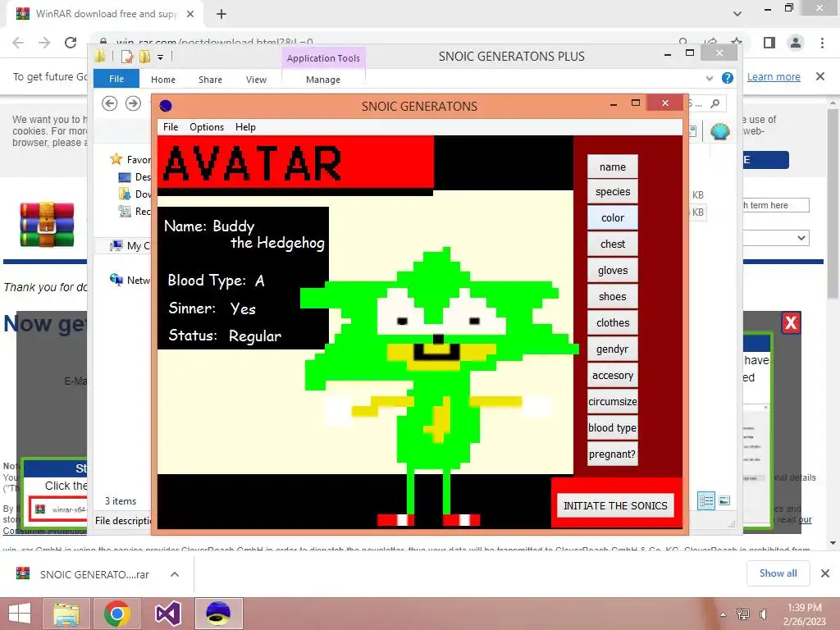Expand the Explorer ribbon chevron
Screen dimensions: 840x630
(710, 78)
